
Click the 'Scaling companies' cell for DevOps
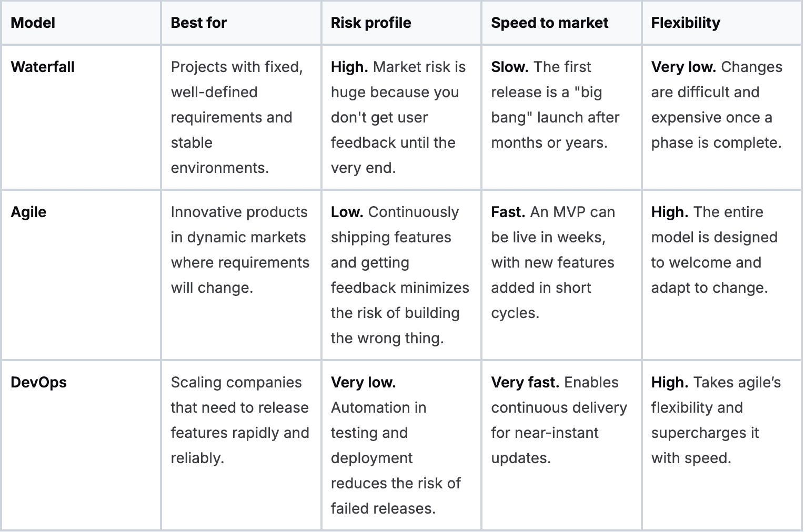click(239, 420)
